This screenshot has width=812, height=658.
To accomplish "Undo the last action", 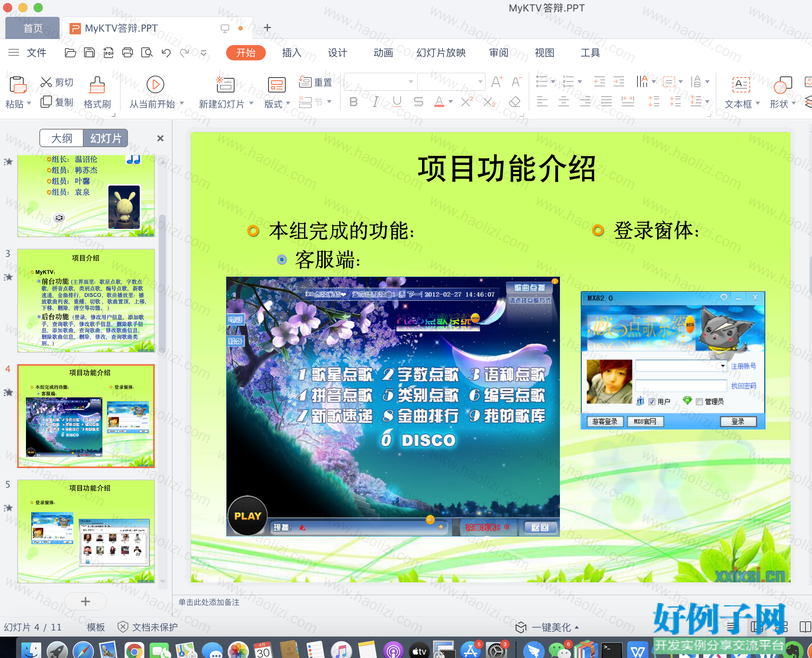I will pos(166,53).
